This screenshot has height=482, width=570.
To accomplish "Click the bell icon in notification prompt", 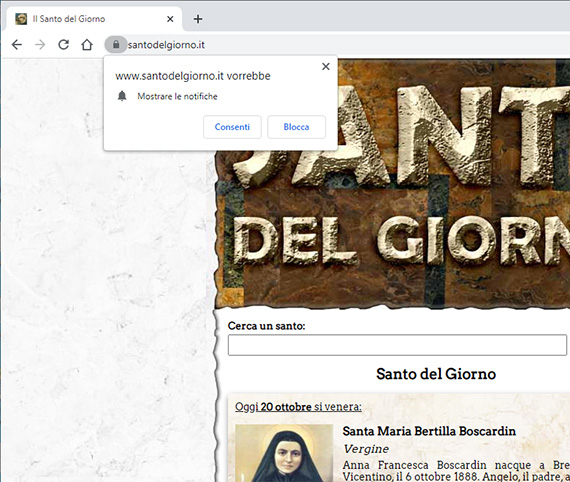I will [122, 96].
